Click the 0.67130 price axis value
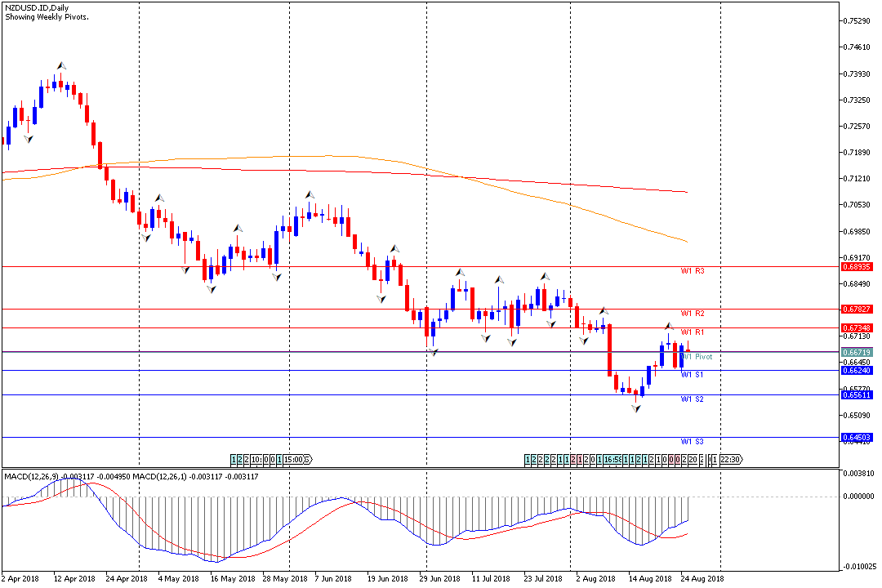The height and width of the screenshot is (588, 882). (857, 336)
